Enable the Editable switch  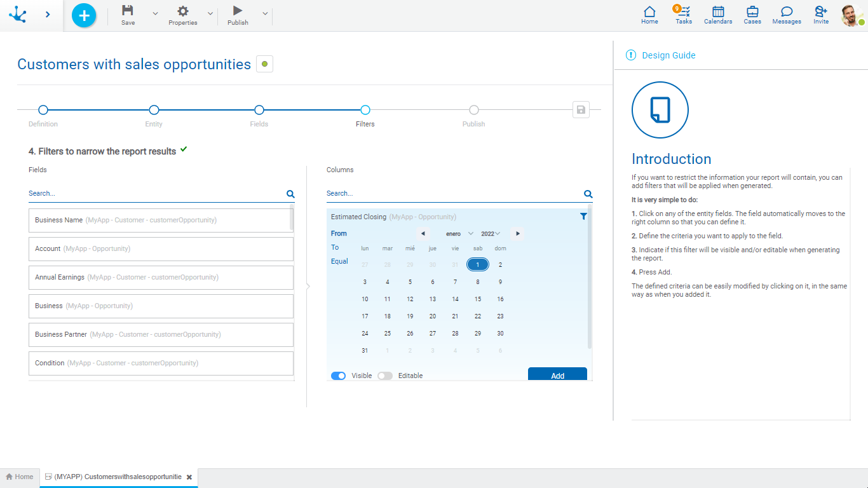click(x=385, y=376)
